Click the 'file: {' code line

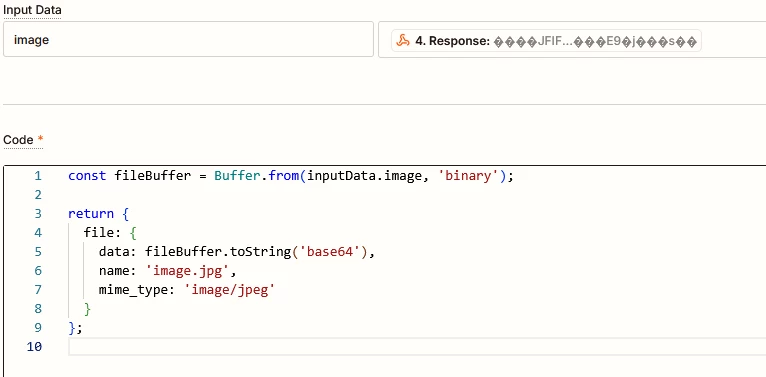pyautogui.click(x=110, y=232)
